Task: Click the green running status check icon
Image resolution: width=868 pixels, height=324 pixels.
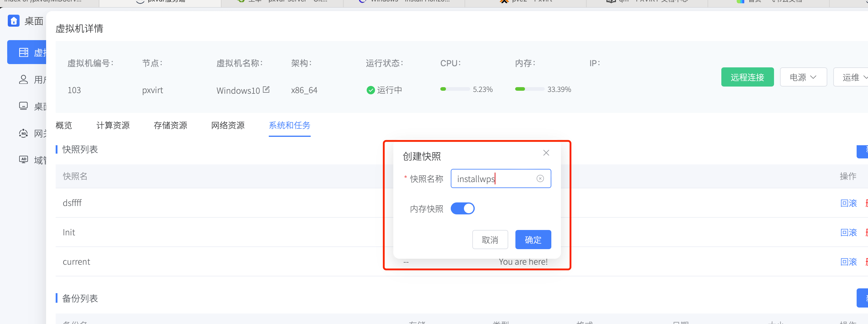Action: coord(371,90)
